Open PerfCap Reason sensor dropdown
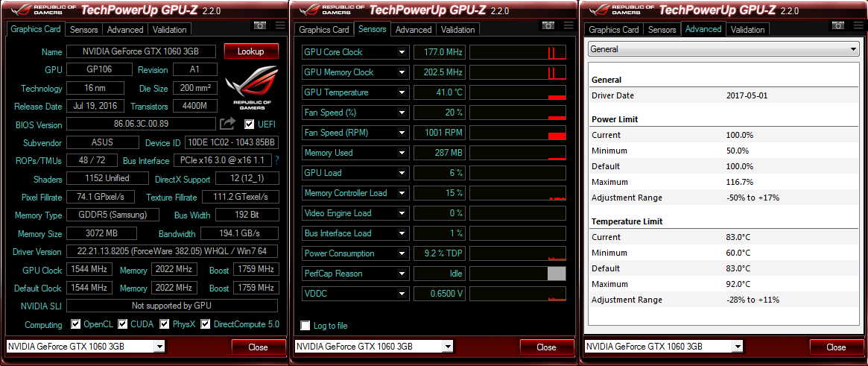 point(402,274)
